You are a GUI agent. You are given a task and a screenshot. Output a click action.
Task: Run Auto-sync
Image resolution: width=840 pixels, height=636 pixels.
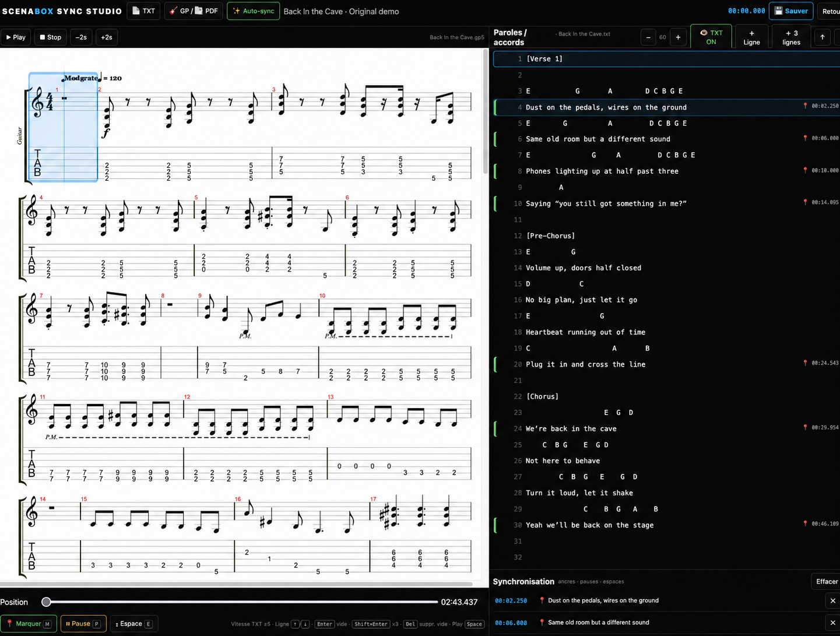[x=253, y=11]
